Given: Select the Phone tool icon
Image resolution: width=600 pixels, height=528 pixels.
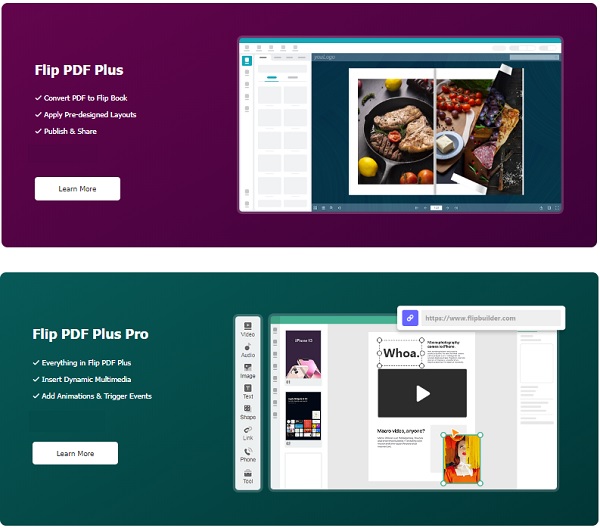Looking at the screenshot, I should pyautogui.click(x=248, y=451).
